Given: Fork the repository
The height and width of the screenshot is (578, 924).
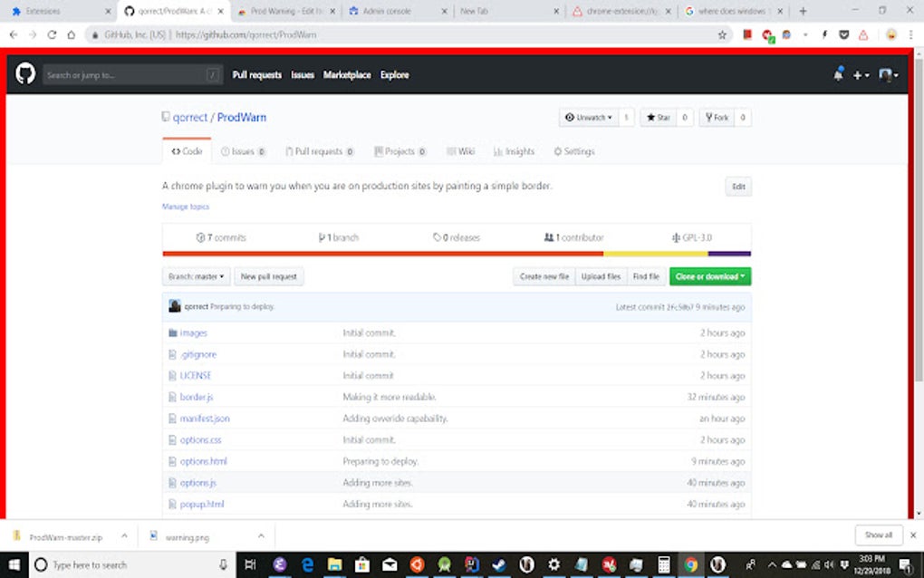Looking at the screenshot, I should click(x=717, y=117).
